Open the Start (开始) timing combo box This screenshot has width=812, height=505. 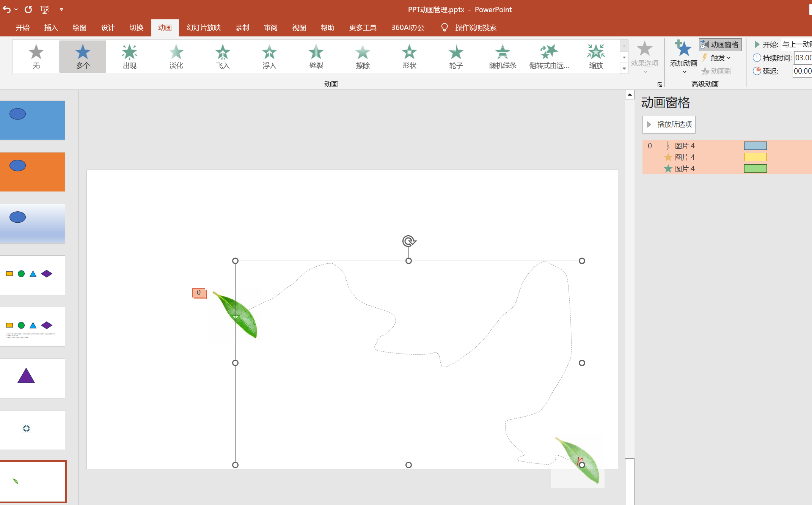[796, 44]
